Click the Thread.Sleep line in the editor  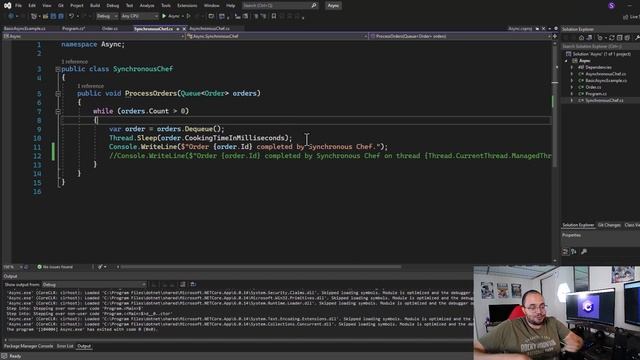pyautogui.click(x=200, y=138)
